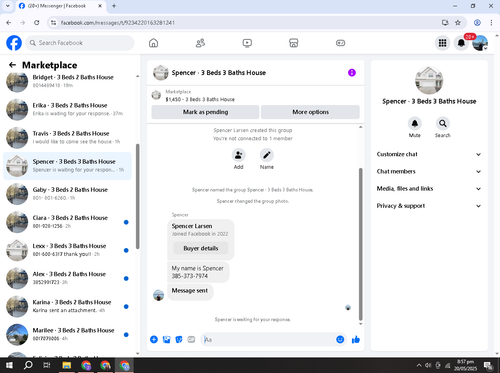Open Travis - 3 Beds 2 Baths House chat
Screen dimensions: 500x373
(x=67, y=137)
